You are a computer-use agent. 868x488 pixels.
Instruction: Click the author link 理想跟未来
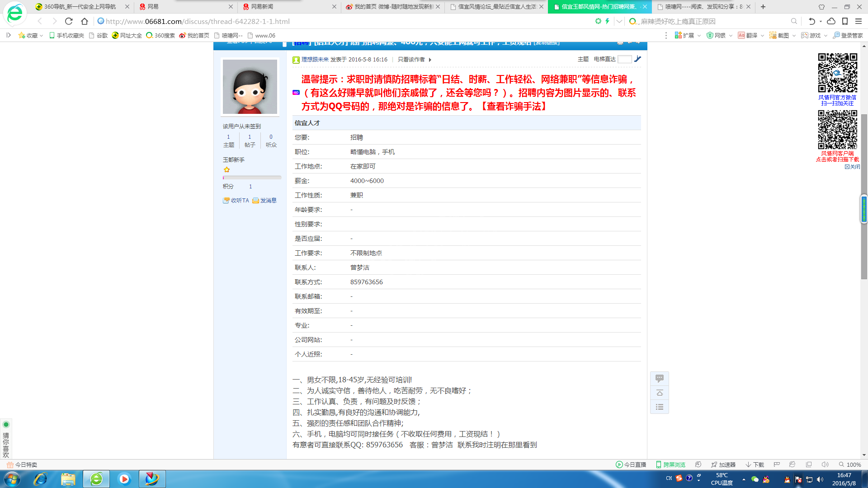pos(315,60)
